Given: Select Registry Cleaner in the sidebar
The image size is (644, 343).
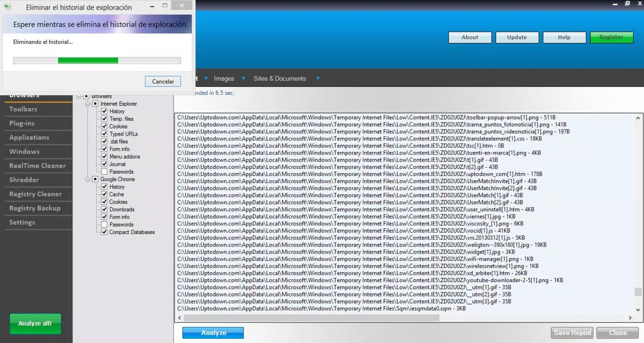Looking at the screenshot, I should [39, 194].
